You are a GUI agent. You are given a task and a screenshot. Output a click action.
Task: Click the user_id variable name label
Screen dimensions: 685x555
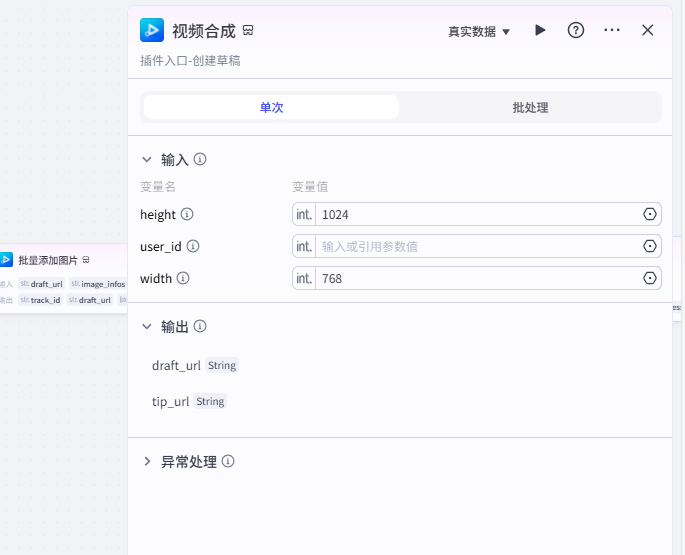[161, 246]
